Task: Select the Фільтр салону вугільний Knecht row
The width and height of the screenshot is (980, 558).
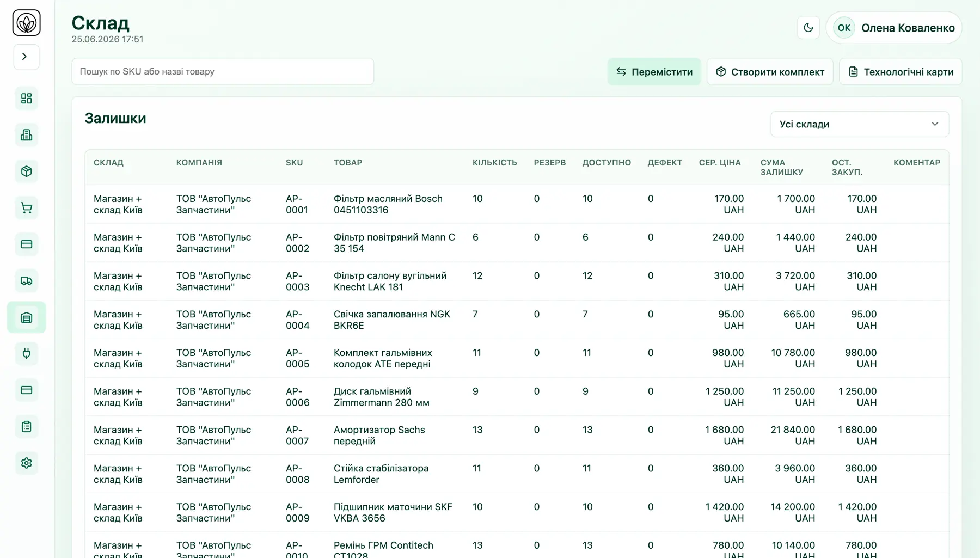Action: (517, 281)
